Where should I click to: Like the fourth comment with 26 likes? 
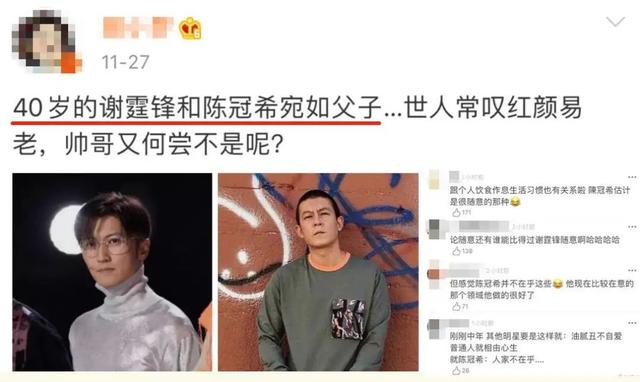[x=456, y=370]
